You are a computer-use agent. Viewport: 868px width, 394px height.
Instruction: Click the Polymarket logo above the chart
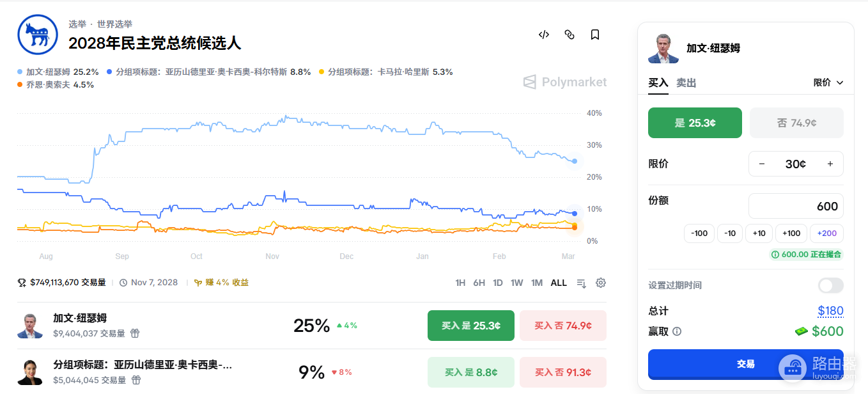tap(565, 82)
